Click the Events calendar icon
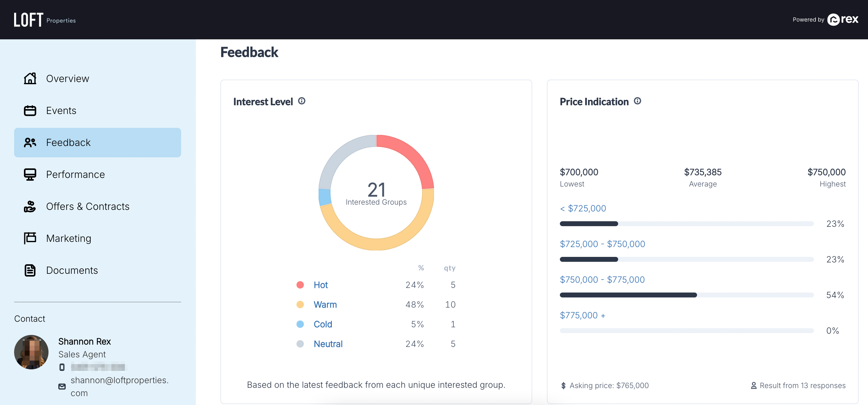Screen dimensions: 868x405 pyautogui.click(x=30, y=110)
